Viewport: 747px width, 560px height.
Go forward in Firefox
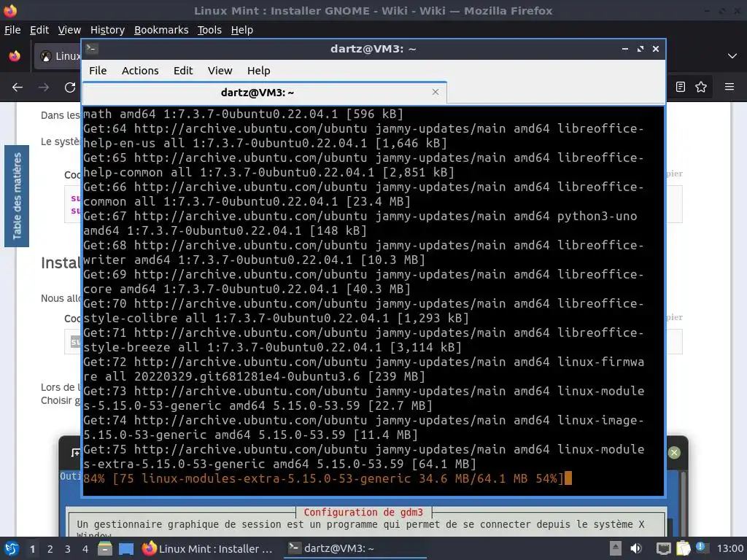43,87
